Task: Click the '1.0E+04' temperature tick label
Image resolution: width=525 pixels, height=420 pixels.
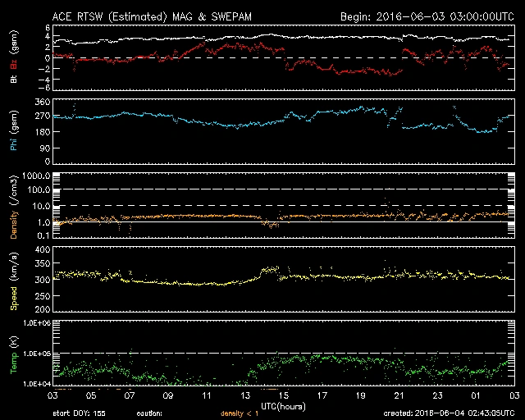Action: [x=36, y=384]
